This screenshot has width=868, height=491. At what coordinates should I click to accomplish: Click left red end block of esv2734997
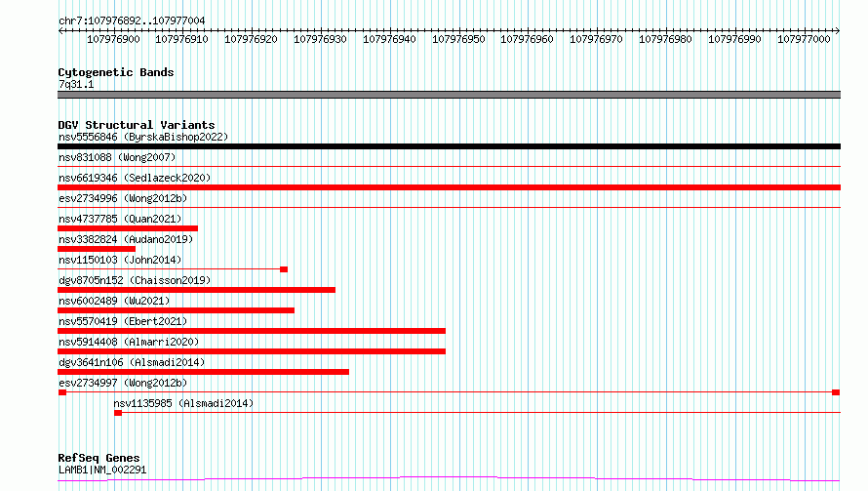(62, 392)
